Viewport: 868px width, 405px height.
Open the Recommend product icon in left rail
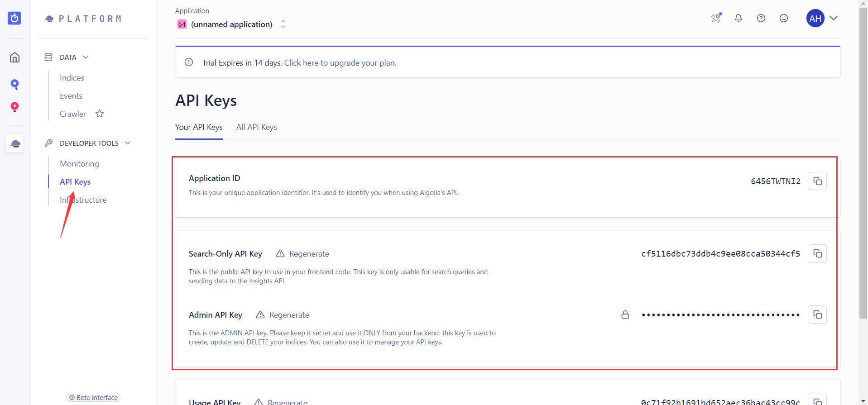point(14,107)
